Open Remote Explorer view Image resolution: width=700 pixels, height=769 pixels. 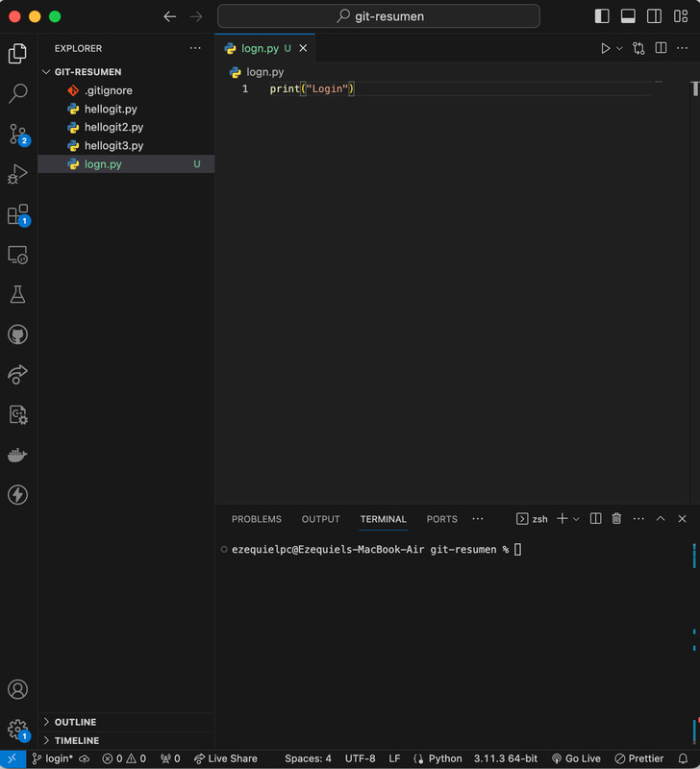tap(17, 255)
